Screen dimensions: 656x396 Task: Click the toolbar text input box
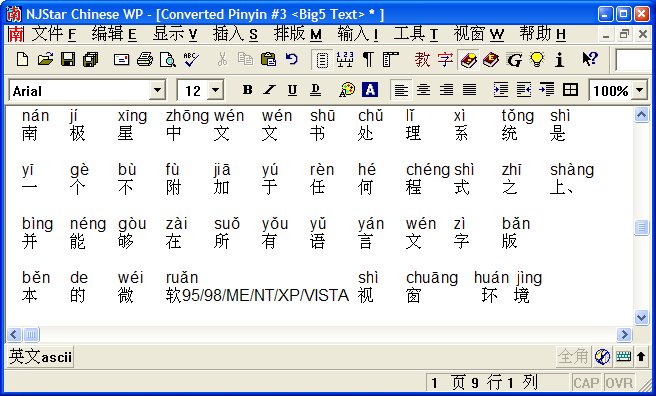coord(634,60)
